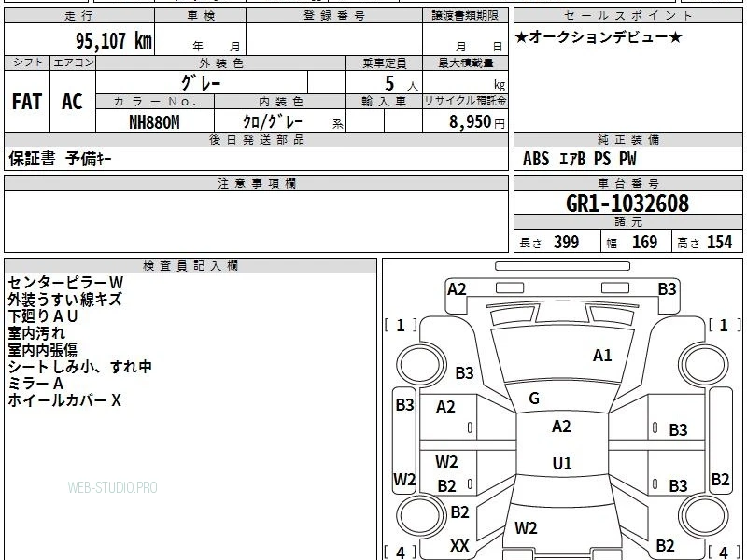Click the G mark on the windshield
747x560 pixels.
tap(534, 399)
